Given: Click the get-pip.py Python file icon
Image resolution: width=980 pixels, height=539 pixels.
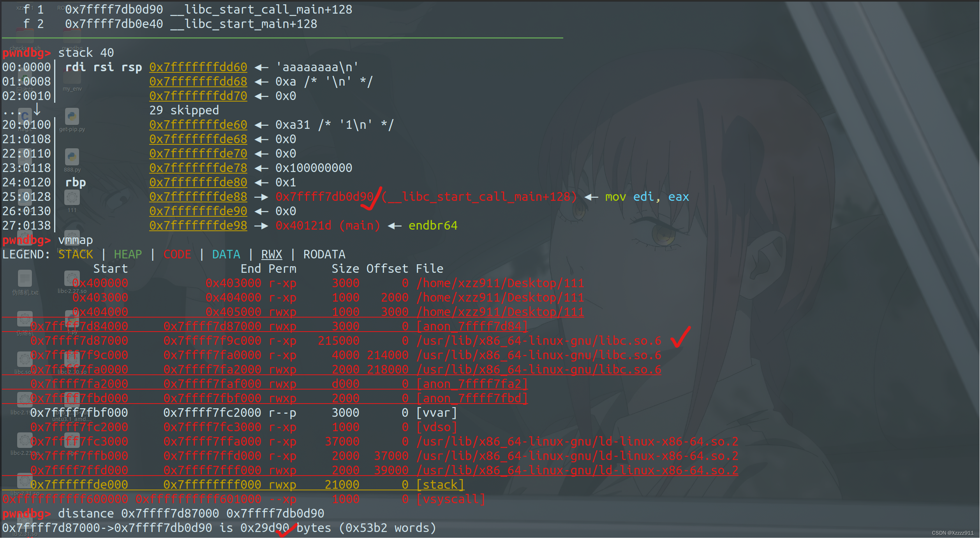Looking at the screenshot, I should click(x=72, y=117).
